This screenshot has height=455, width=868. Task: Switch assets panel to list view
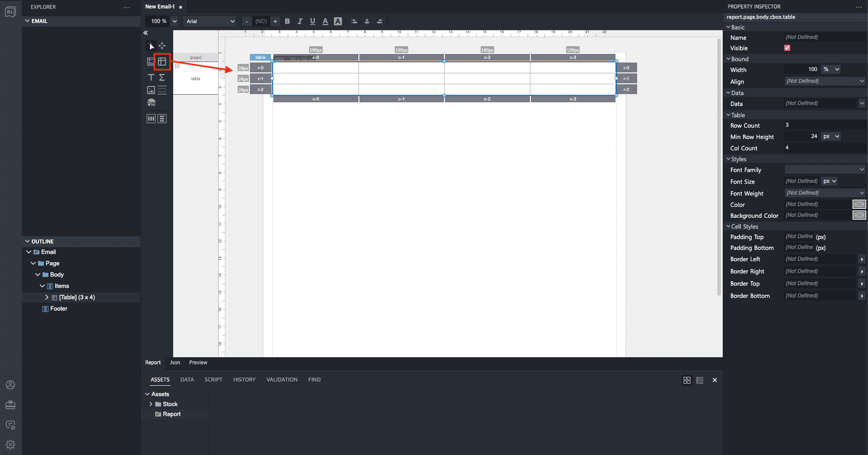tap(700, 380)
